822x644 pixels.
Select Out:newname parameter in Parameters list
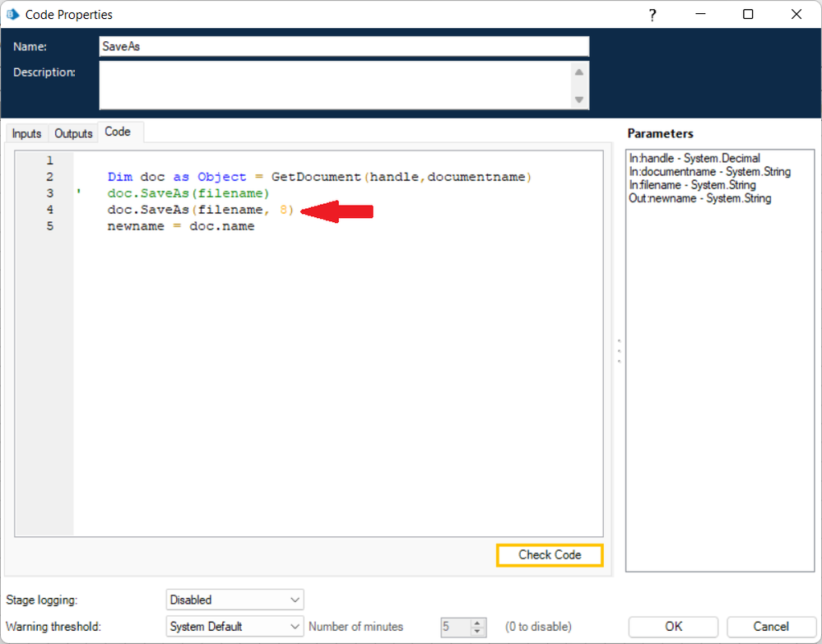pos(699,198)
